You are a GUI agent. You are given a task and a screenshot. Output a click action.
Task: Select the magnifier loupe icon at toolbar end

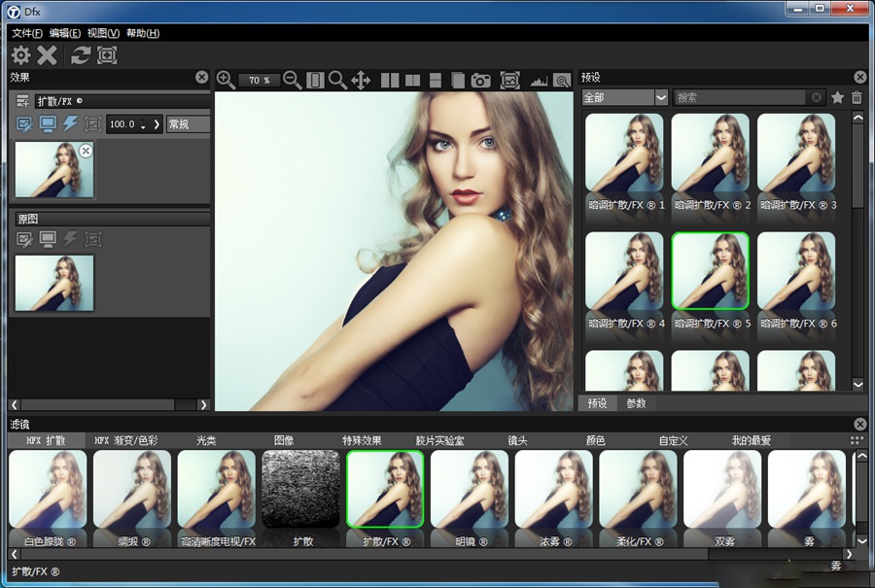pyautogui.click(x=564, y=80)
